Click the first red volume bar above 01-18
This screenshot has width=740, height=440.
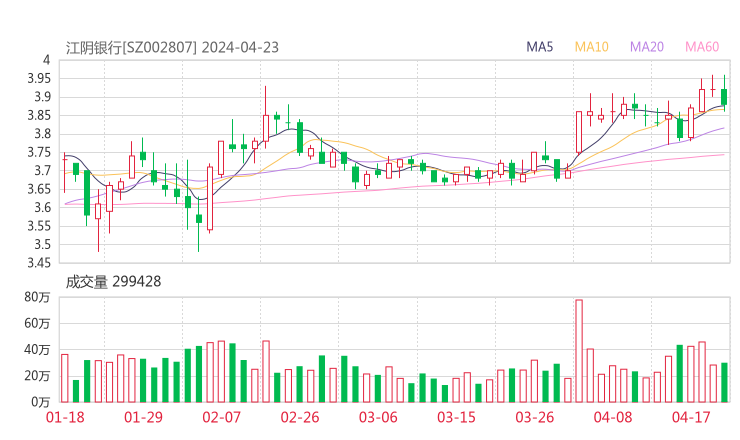click(x=65, y=378)
